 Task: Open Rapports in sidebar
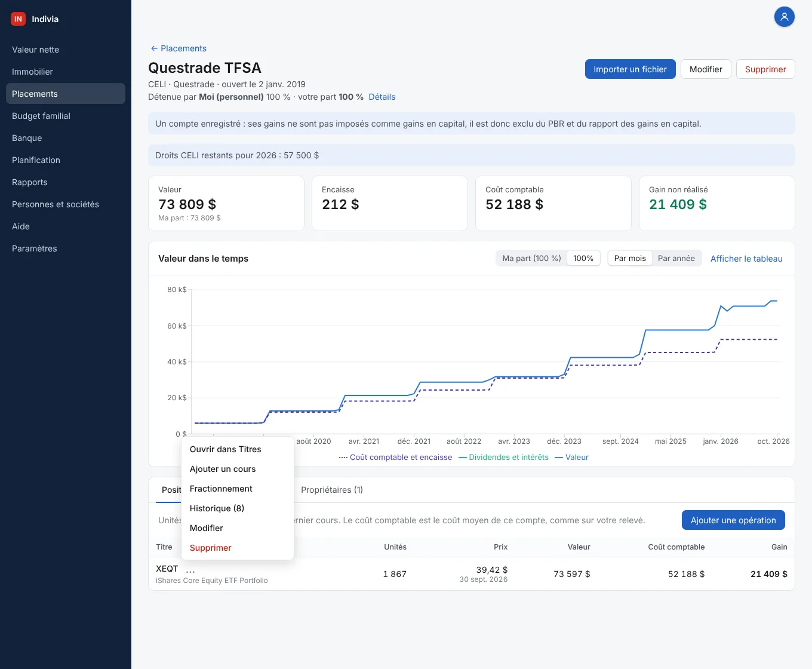coord(66,182)
